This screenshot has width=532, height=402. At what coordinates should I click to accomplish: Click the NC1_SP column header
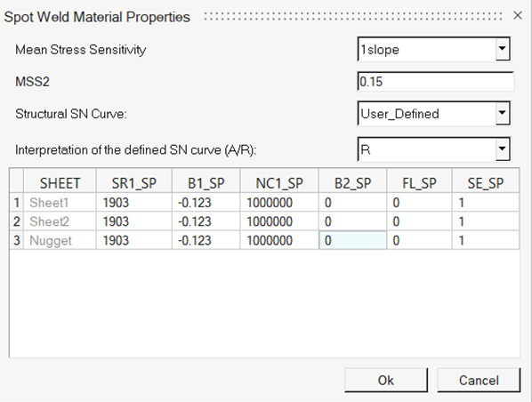(279, 183)
